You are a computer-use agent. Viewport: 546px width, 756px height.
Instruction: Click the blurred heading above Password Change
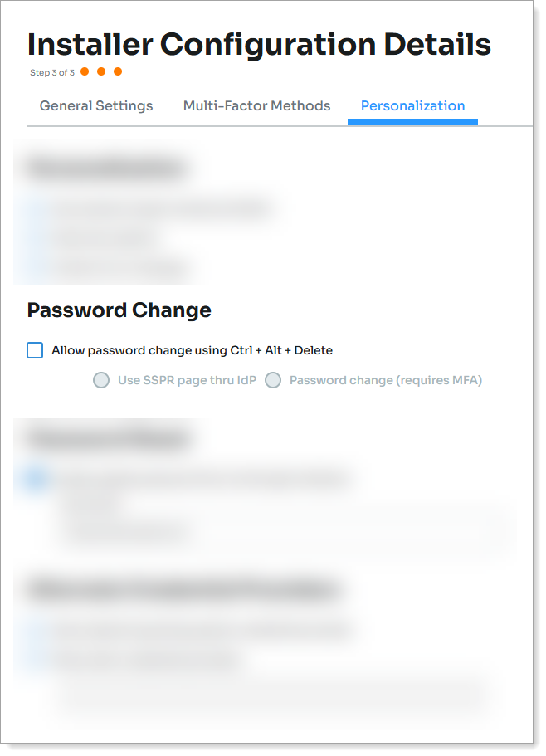[x=106, y=168]
